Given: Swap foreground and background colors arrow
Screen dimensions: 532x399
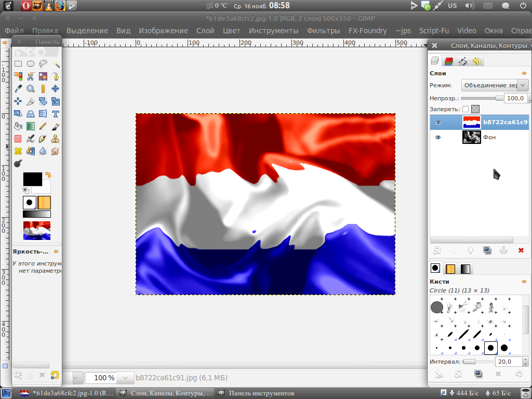Looking at the screenshot, I should pos(48,175).
